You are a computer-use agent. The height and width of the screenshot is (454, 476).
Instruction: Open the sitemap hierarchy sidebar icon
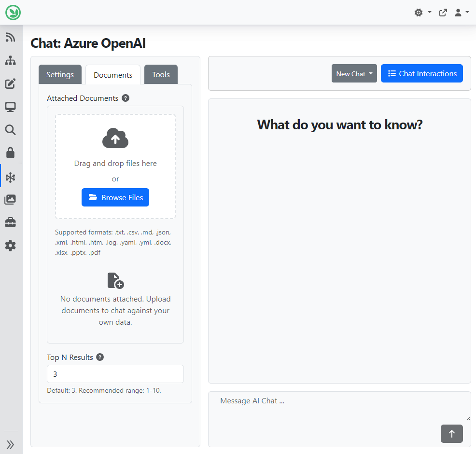10,60
